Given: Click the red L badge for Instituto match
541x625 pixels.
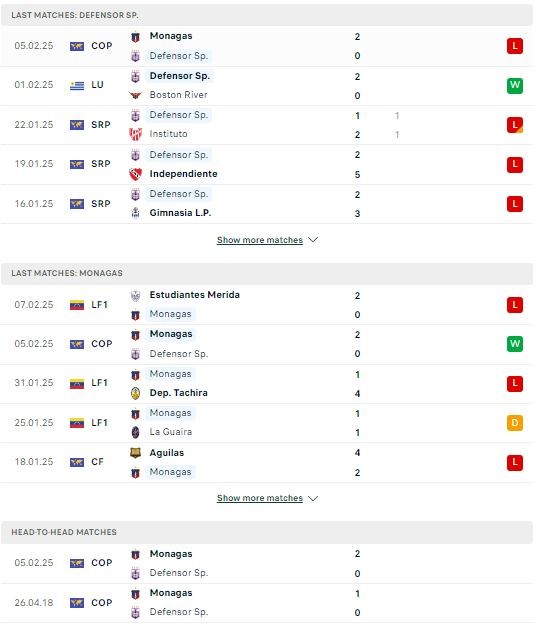Looking at the screenshot, I should 515,125.
